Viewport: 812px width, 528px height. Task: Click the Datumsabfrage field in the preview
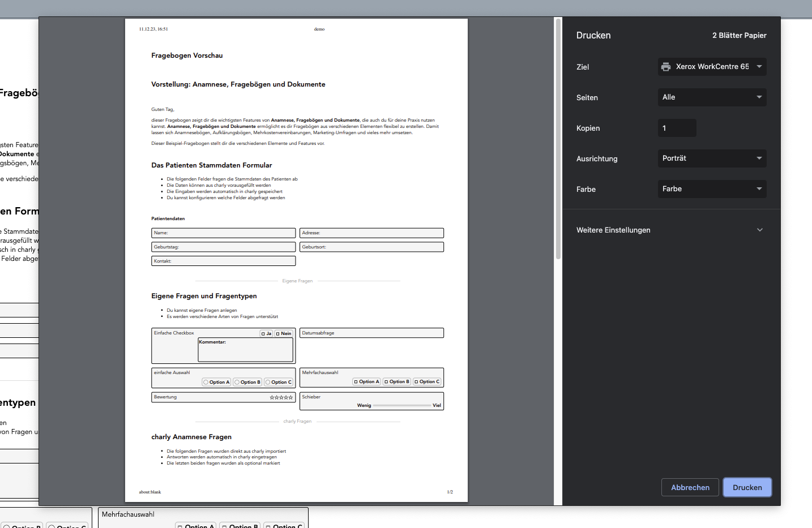[x=371, y=333]
